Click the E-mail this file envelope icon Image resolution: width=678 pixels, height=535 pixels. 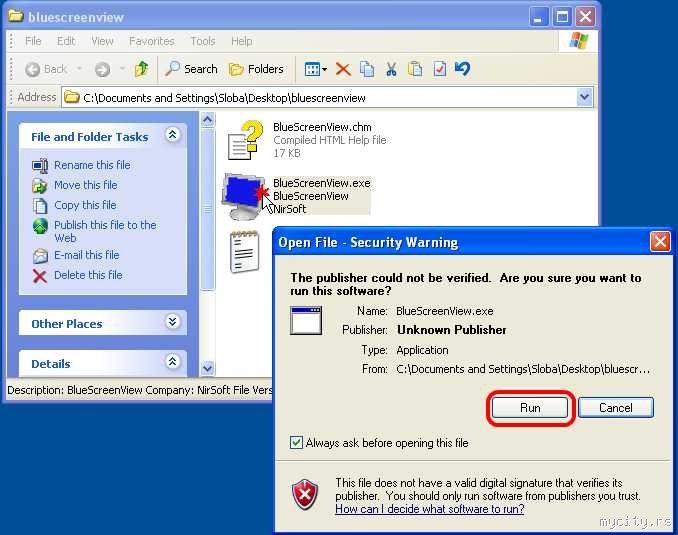click(40, 256)
